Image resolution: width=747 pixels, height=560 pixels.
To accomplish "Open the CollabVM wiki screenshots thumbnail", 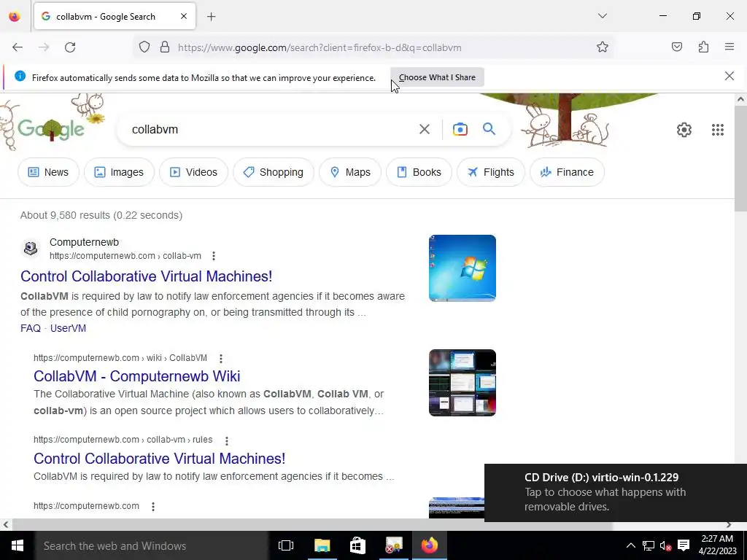I will tap(462, 383).
